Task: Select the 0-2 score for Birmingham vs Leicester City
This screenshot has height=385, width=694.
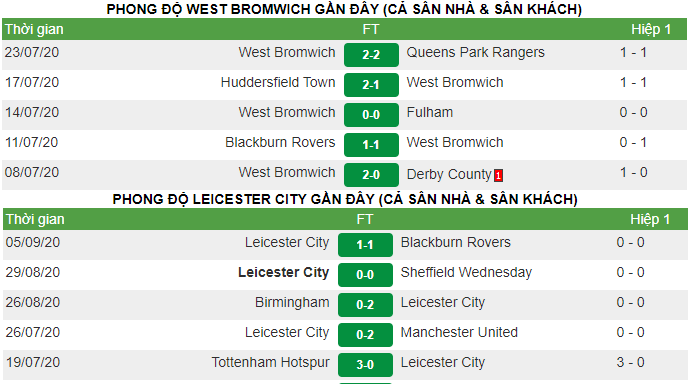Action: pos(365,305)
